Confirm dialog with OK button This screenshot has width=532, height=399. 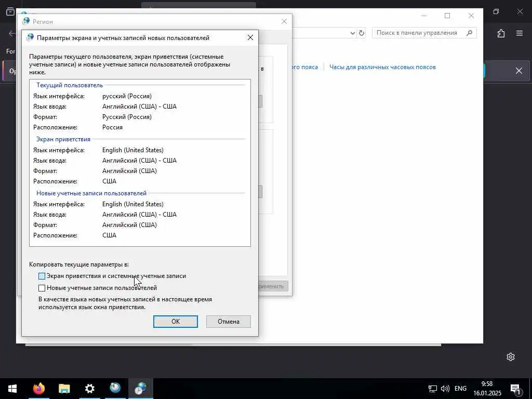176,321
